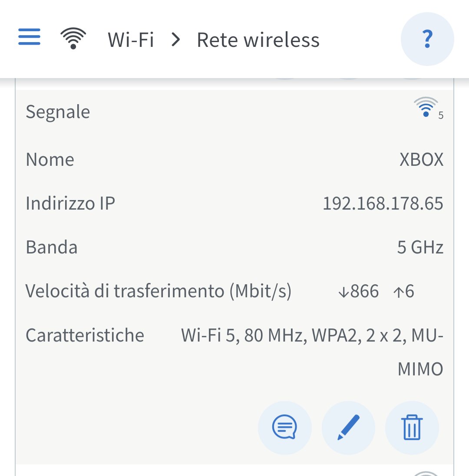
Task: Open the comment bubble details for XBOX
Action: pos(284,428)
